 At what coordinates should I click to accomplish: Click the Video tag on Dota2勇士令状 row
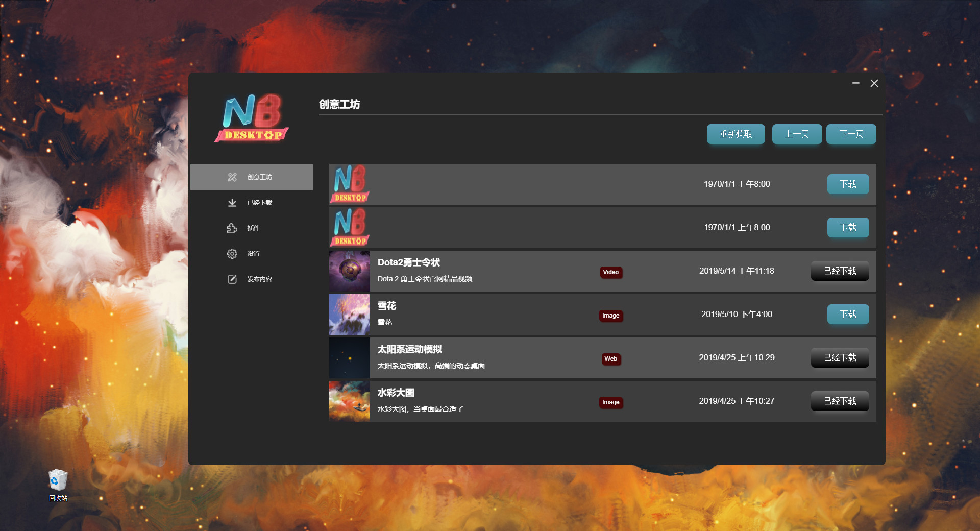click(x=610, y=272)
